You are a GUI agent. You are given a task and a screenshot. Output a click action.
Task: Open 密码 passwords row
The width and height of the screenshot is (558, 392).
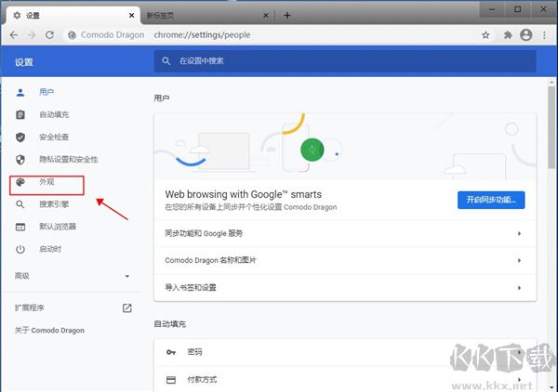click(345, 352)
